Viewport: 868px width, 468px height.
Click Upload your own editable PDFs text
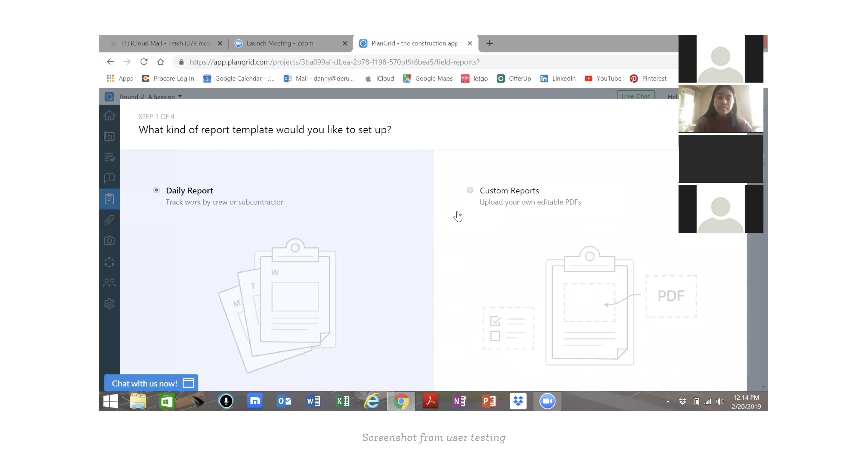(x=530, y=202)
